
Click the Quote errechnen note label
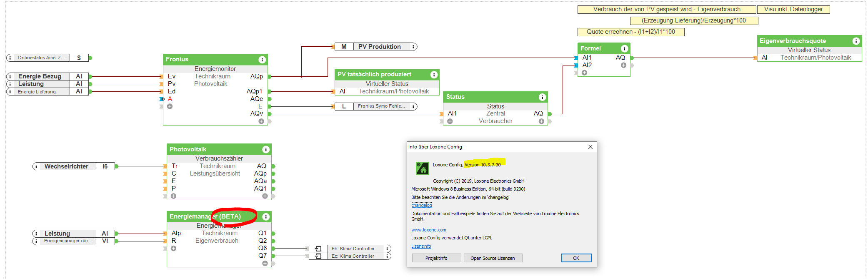(x=631, y=32)
